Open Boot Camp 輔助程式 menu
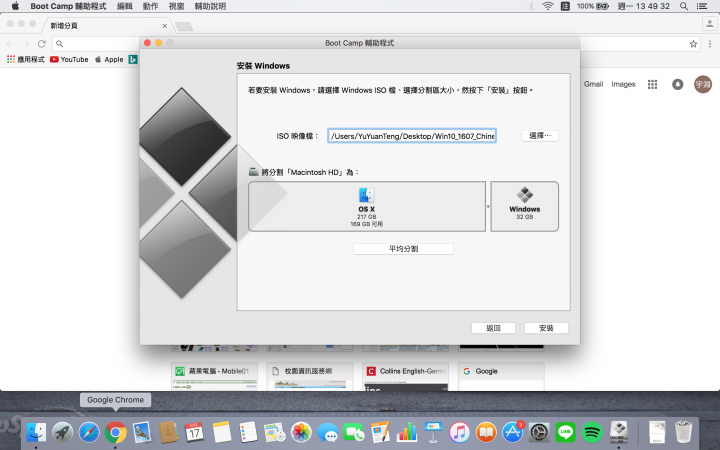This screenshot has width=720, height=450. (68, 6)
